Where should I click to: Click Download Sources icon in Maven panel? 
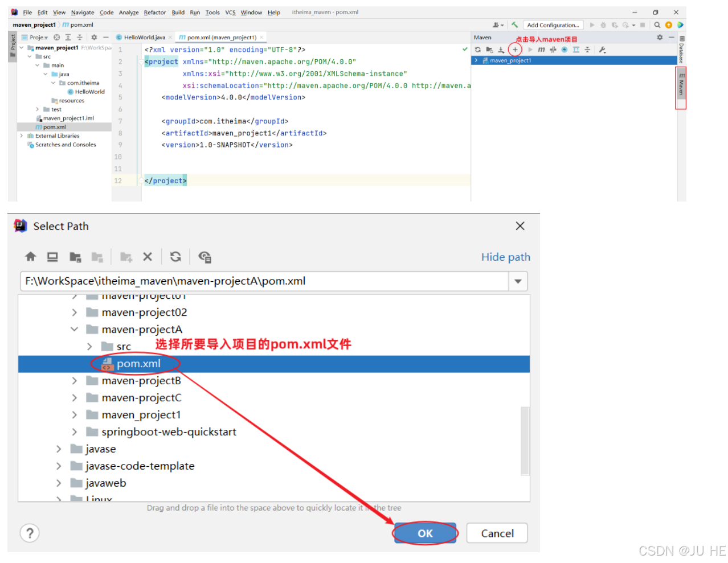(501, 50)
